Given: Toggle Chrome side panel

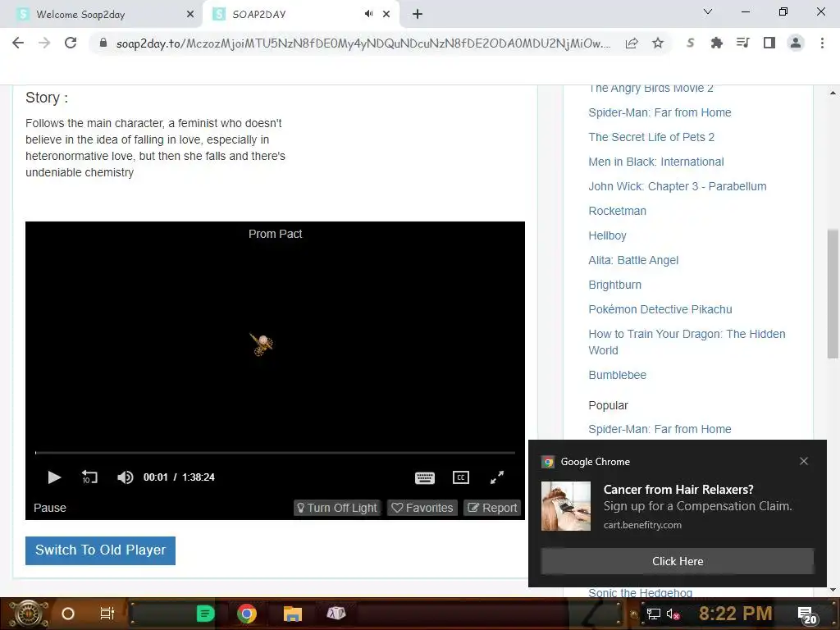Looking at the screenshot, I should tap(769, 43).
